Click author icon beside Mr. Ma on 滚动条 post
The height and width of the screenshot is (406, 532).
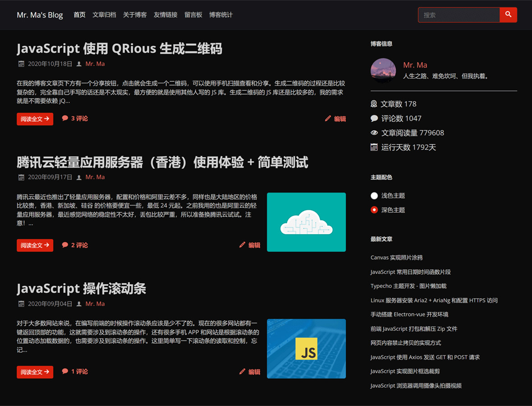click(79, 304)
